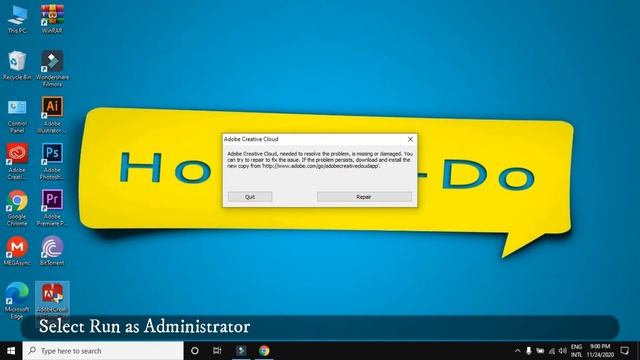Select the Adobe Photoshop shortcut
Image resolution: width=640 pixels, height=360 pixels.
coord(52,162)
